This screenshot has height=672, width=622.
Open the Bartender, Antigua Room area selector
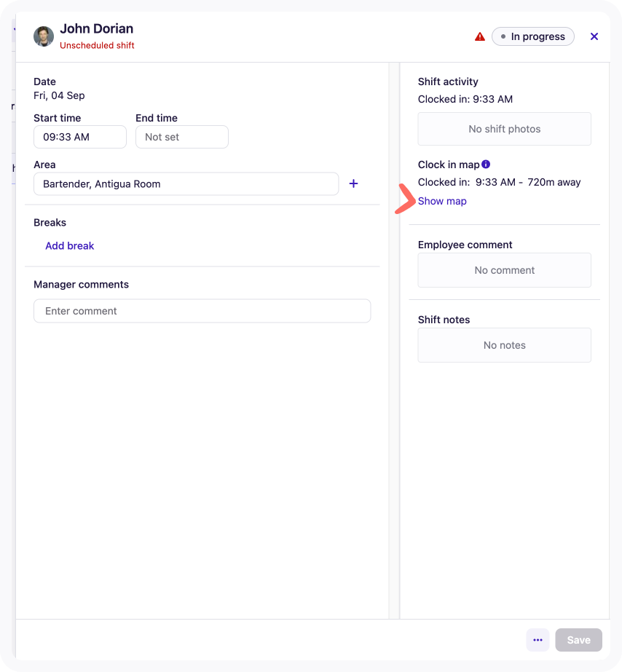186,184
